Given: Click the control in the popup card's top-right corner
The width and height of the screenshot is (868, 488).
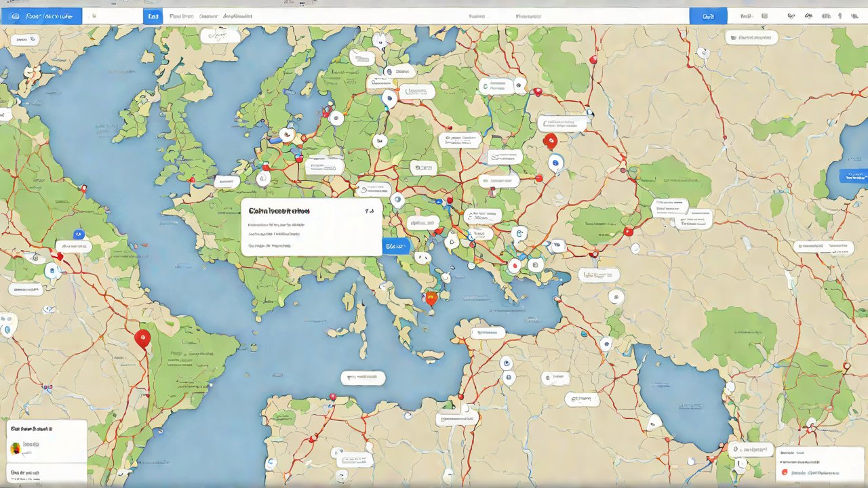Looking at the screenshot, I should point(369,211).
